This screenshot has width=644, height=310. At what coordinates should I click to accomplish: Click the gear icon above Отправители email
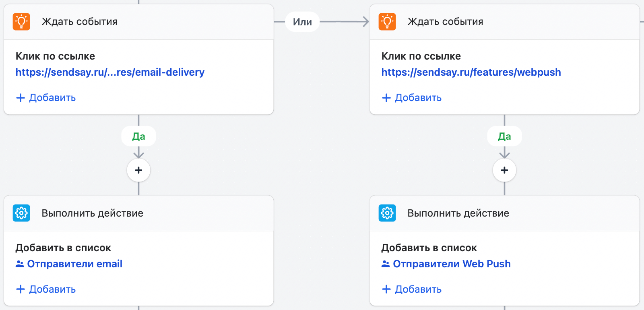pos(21,213)
